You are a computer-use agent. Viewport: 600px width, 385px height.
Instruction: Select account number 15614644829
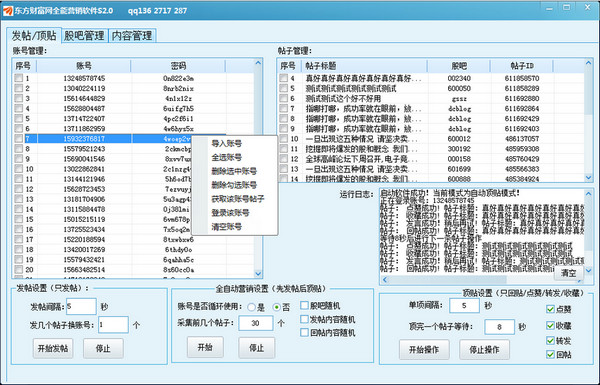click(x=84, y=98)
